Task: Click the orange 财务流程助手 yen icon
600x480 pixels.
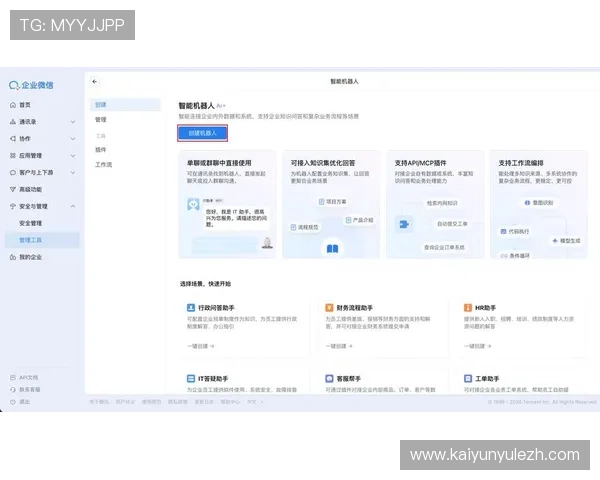Action: click(329, 307)
